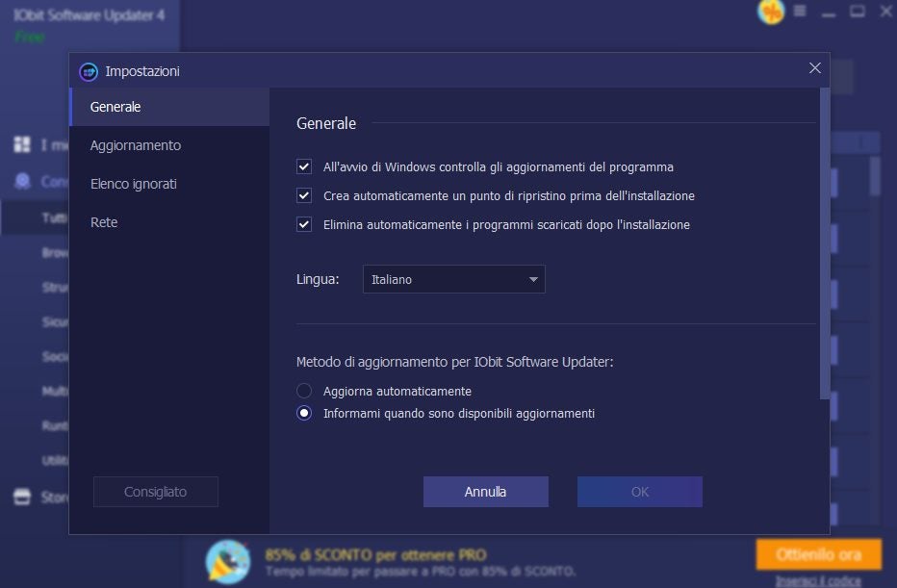Click the IObit logo in Impostazioni title bar

coord(89,71)
